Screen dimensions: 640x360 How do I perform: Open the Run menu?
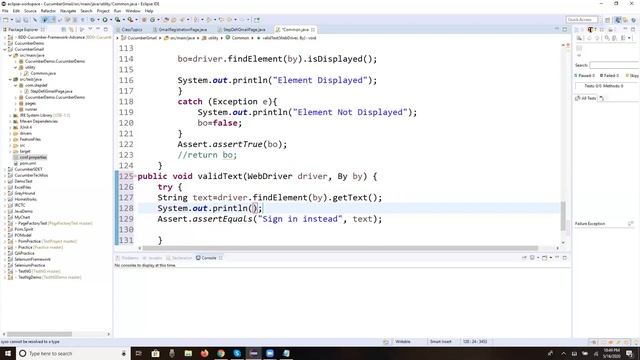point(118,11)
